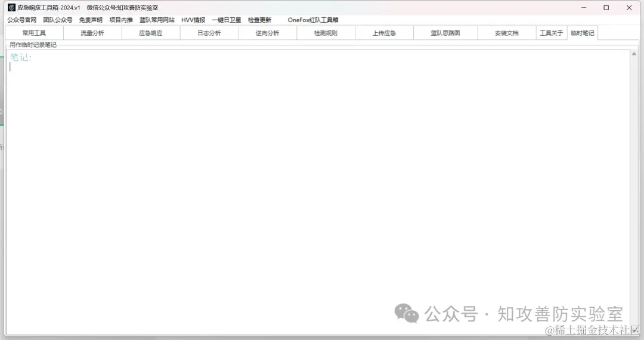
Task: Open the OneFox红队工具箱 menu item
Action: tap(313, 20)
